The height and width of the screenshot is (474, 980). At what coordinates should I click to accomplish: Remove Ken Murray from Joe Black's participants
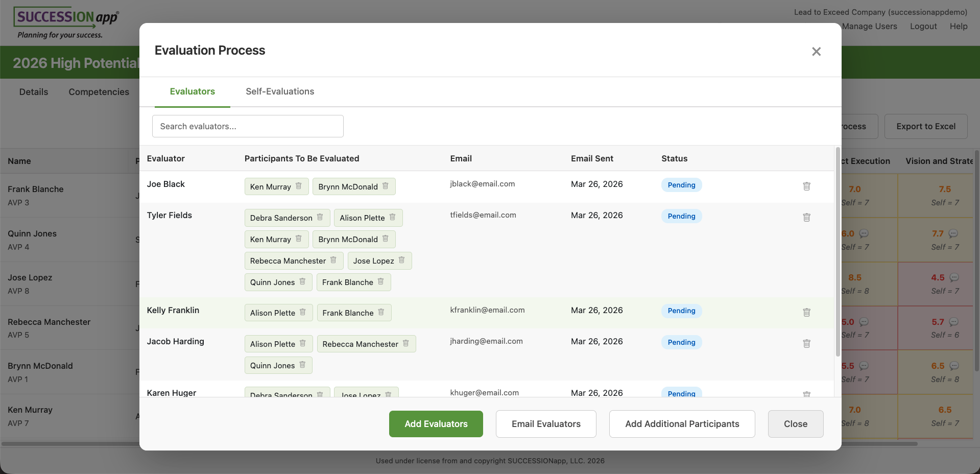(x=299, y=186)
